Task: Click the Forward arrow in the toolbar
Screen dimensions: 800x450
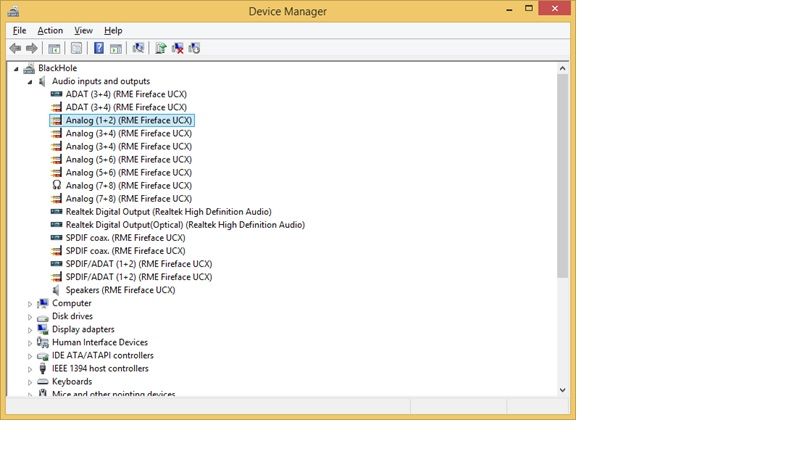Action: tap(32, 48)
